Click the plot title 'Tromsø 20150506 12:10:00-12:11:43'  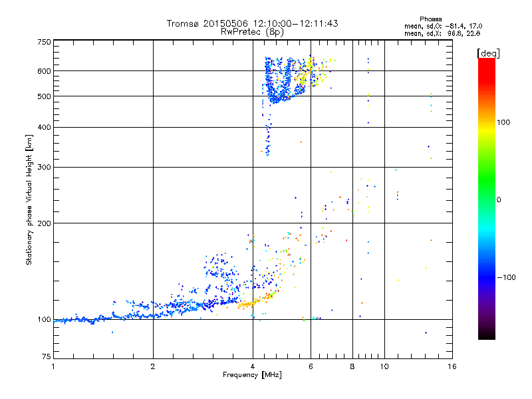252,23
